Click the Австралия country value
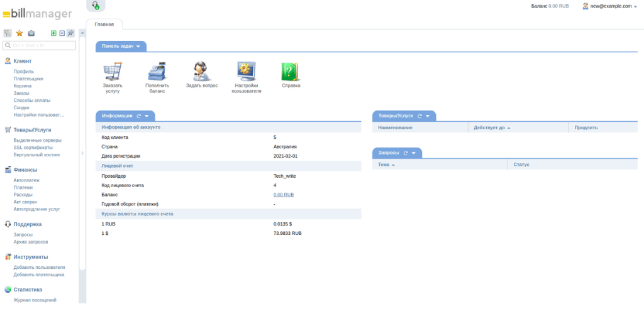 tap(285, 146)
